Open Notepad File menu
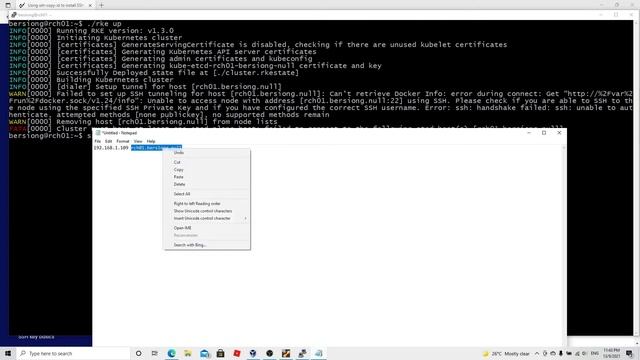 click(98, 141)
